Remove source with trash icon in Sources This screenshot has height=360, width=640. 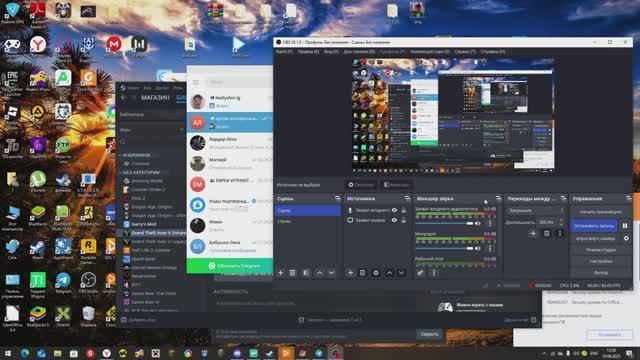(362, 273)
